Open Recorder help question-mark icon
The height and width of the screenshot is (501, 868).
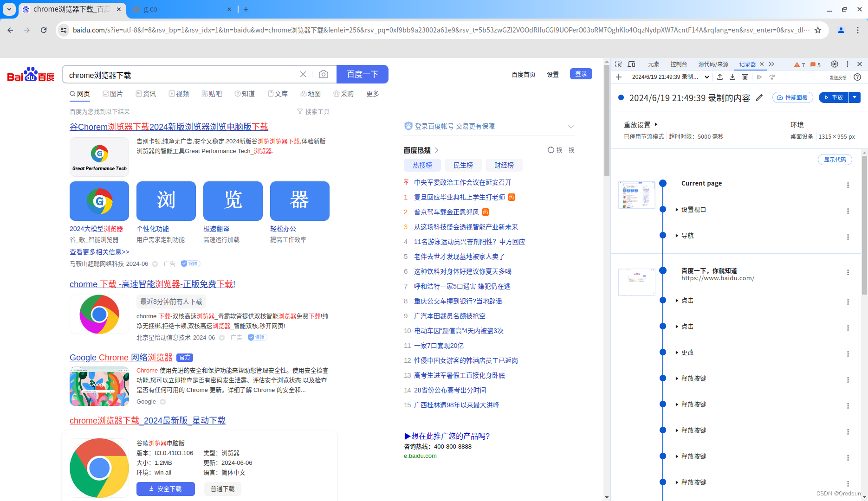[x=857, y=77]
